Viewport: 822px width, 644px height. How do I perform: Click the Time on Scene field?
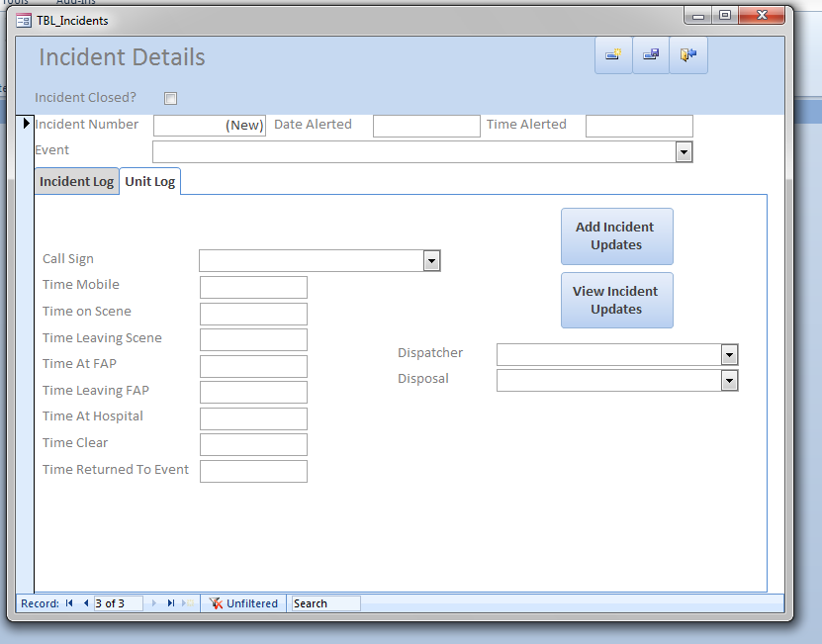(253, 314)
